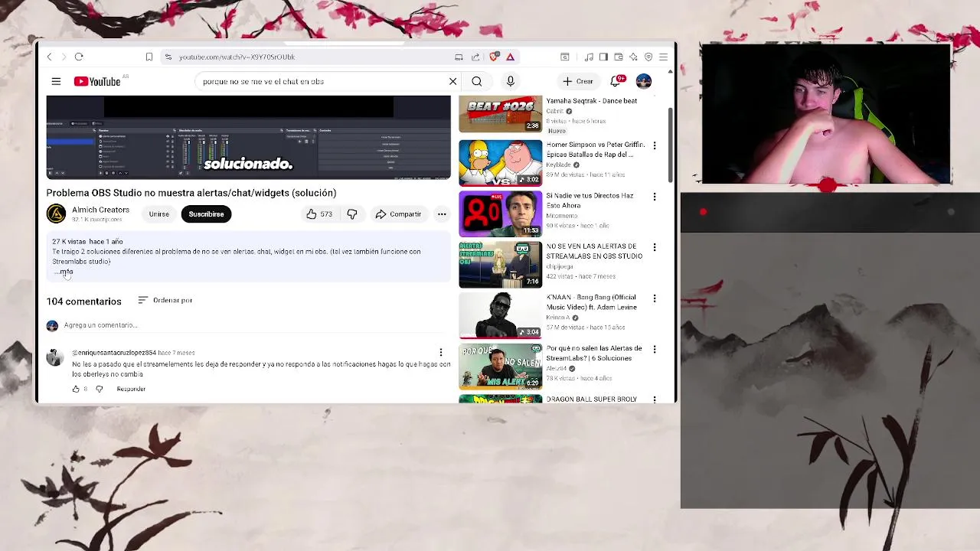Click the Suscribirse button
Viewport: 980px width, 551px height.
pyautogui.click(x=206, y=214)
